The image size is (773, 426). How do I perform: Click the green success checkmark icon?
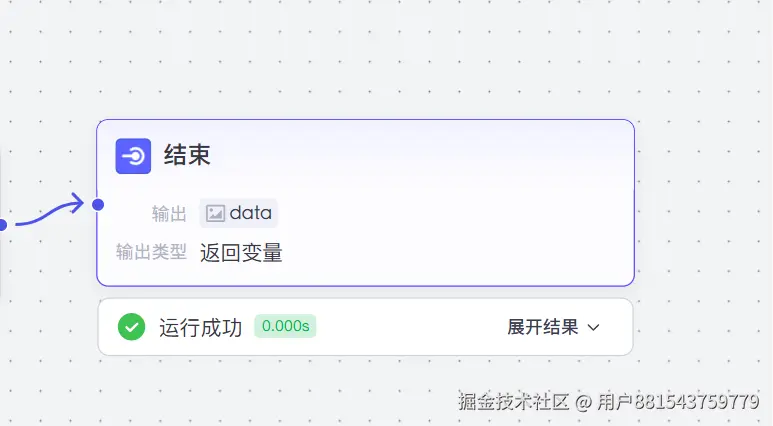click(x=131, y=327)
